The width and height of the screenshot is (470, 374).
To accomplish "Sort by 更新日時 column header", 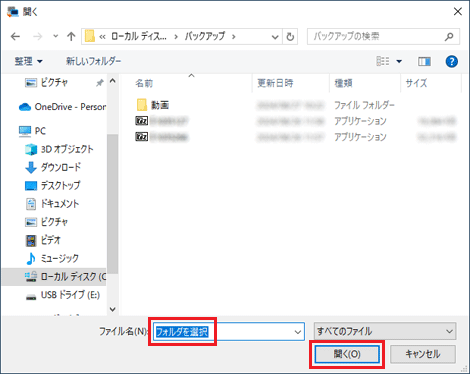I will [x=275, y=83].
